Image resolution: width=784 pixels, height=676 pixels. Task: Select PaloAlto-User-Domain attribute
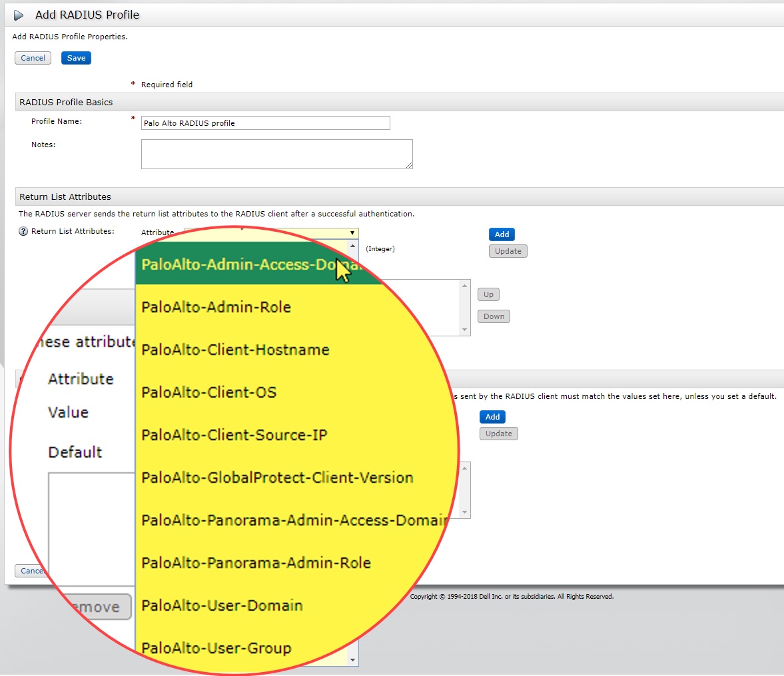[222, 605]
